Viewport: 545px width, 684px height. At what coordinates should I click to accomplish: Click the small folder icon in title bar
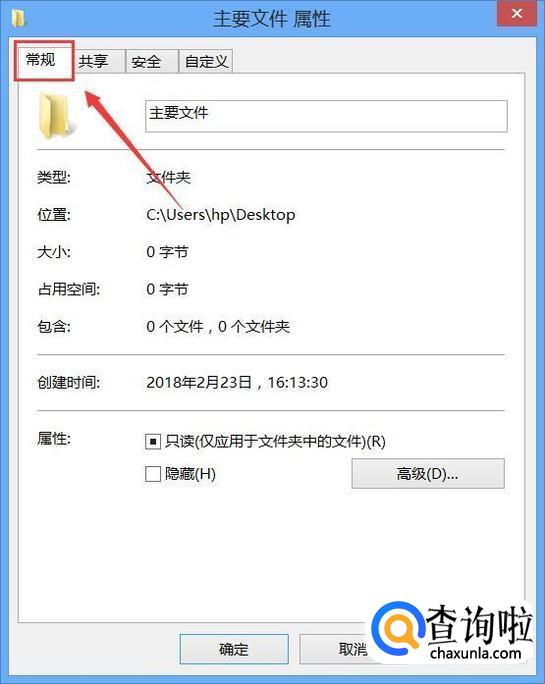click(18, 19)
